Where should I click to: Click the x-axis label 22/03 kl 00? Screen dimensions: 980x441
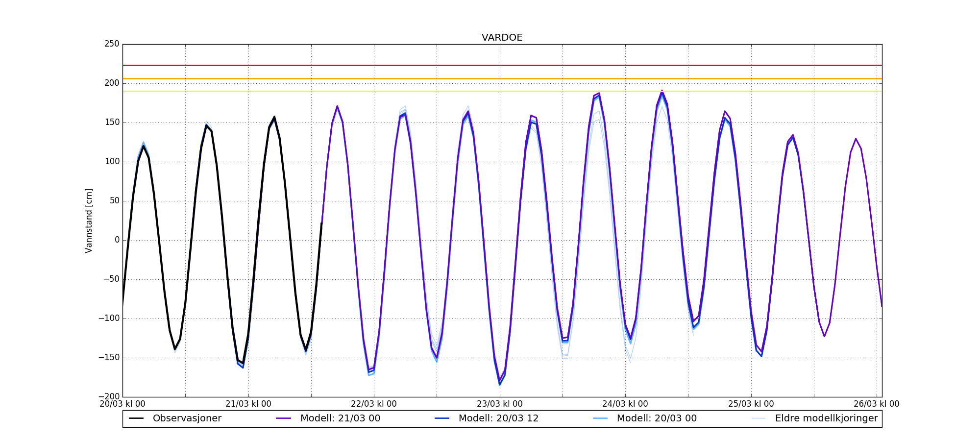374,404
